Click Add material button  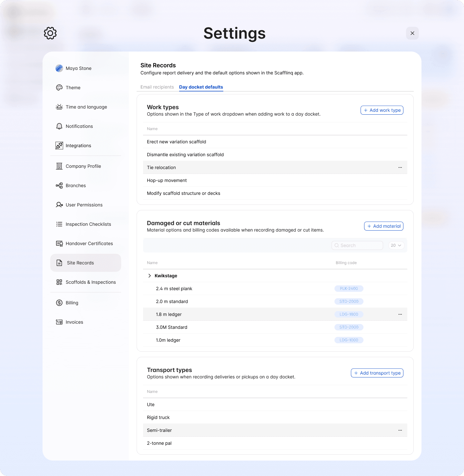[x=384, y=226]
